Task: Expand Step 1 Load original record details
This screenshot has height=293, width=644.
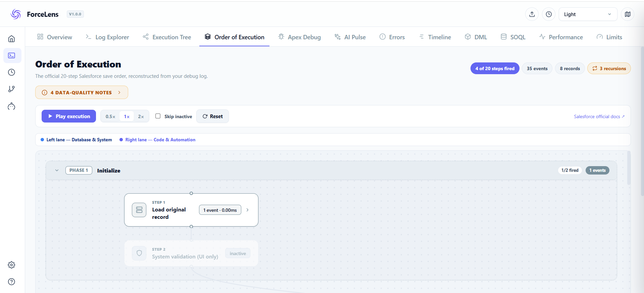Action: coord(248,210)
